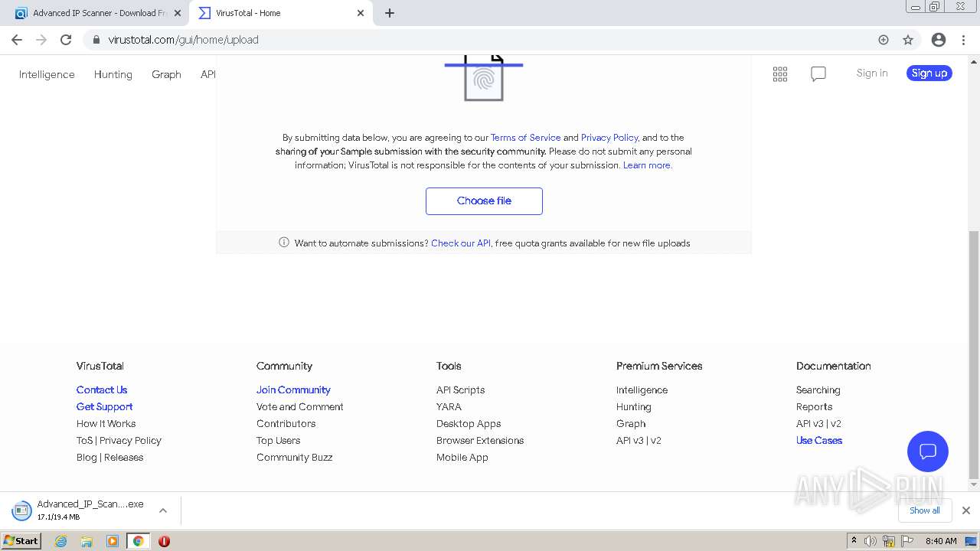Viewport: 980px width, 551px height.
Task: Open the API menu item in the header
Action: click(207, 74)
